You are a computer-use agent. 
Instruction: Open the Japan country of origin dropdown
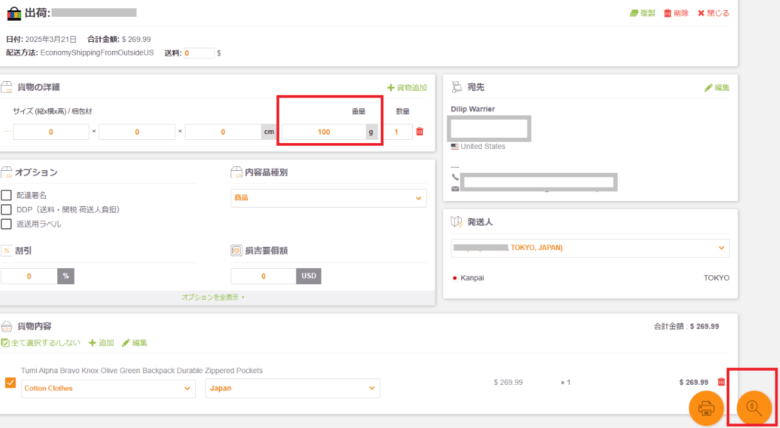click(x=292, y=388)
